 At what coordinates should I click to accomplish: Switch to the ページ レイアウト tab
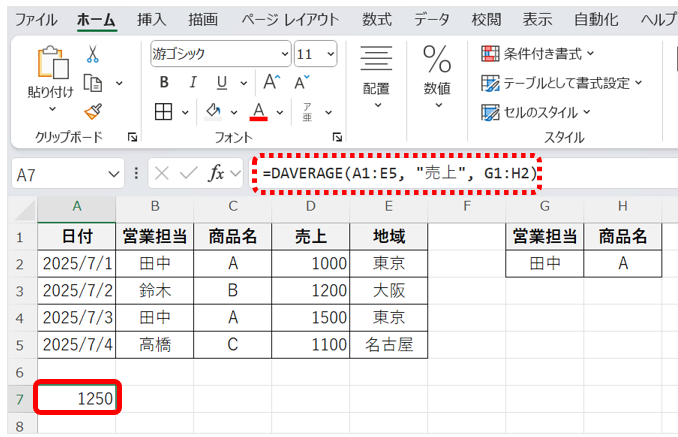[x=290, y=20]
